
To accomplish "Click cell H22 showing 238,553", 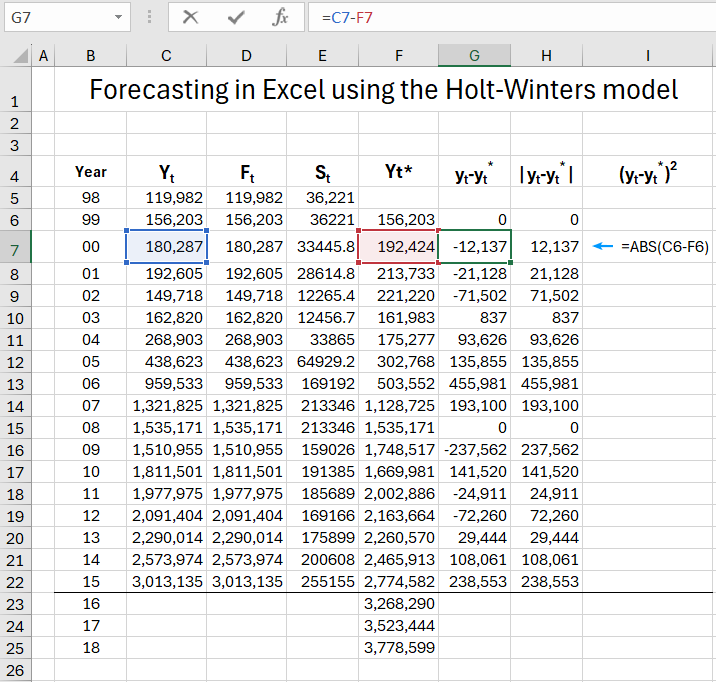I will 546,582.
